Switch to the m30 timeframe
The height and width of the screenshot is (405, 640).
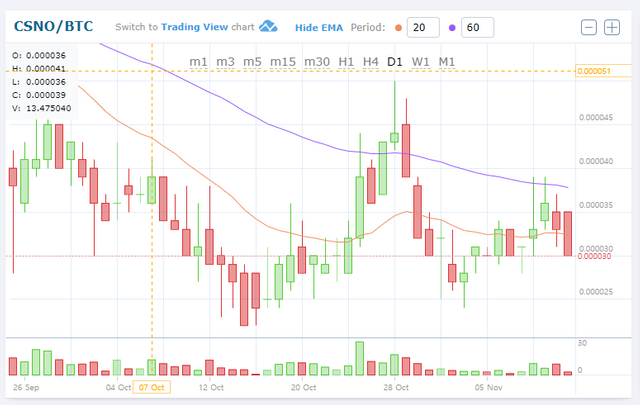pyautogui.click(x=317, y=62)
